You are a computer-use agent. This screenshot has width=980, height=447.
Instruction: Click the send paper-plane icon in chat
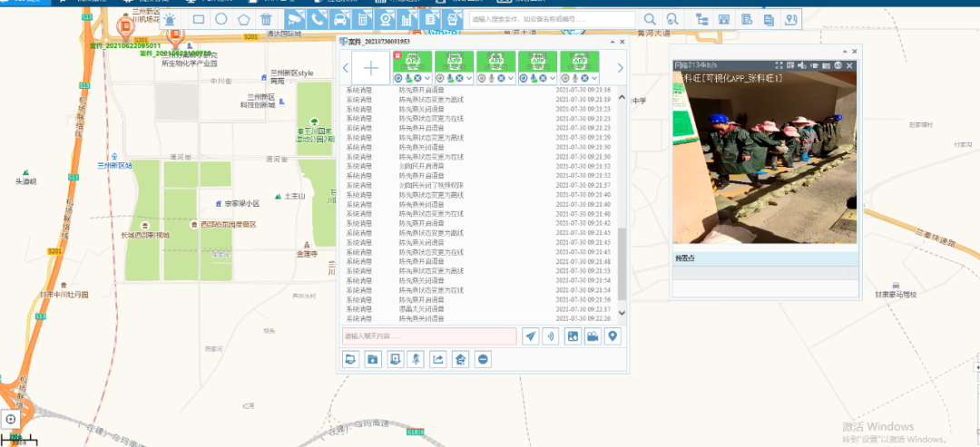pyautogui.click(x=529, y=336)
